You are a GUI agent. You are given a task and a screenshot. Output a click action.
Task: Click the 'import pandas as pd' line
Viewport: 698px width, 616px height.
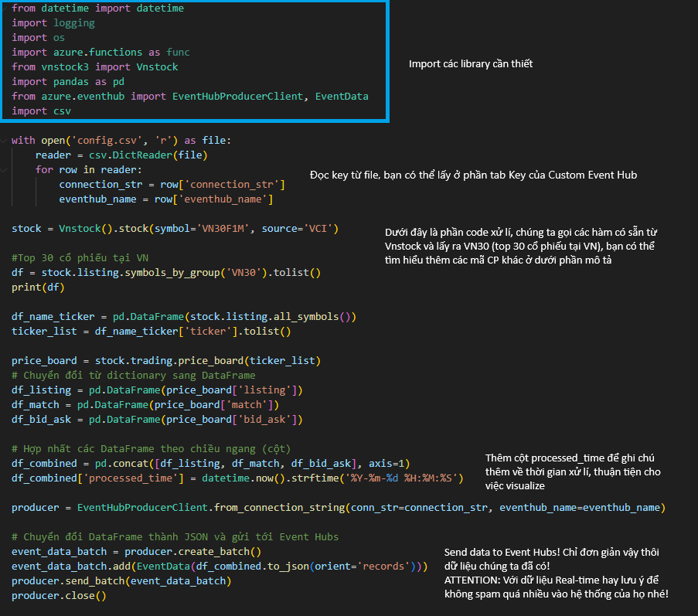[68, 81]
